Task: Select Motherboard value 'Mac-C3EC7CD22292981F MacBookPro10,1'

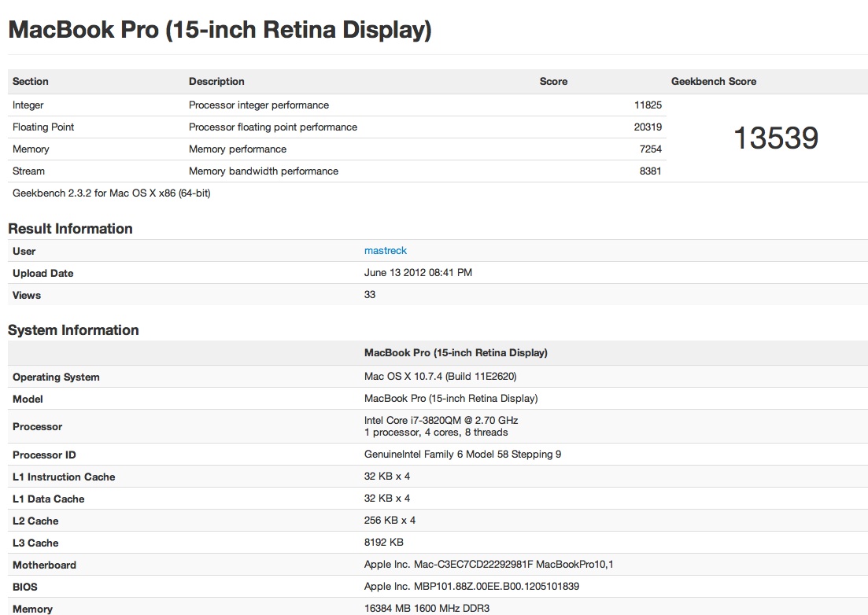Action: point(514,565)
